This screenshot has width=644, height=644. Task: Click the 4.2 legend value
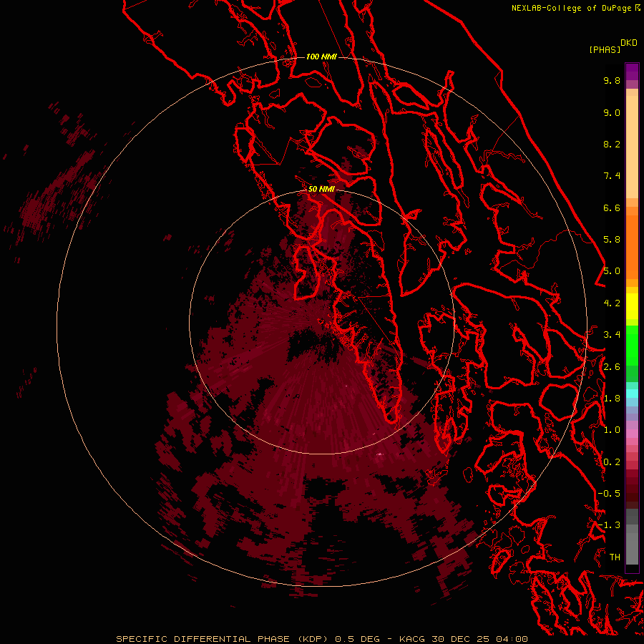pos(612,303)
